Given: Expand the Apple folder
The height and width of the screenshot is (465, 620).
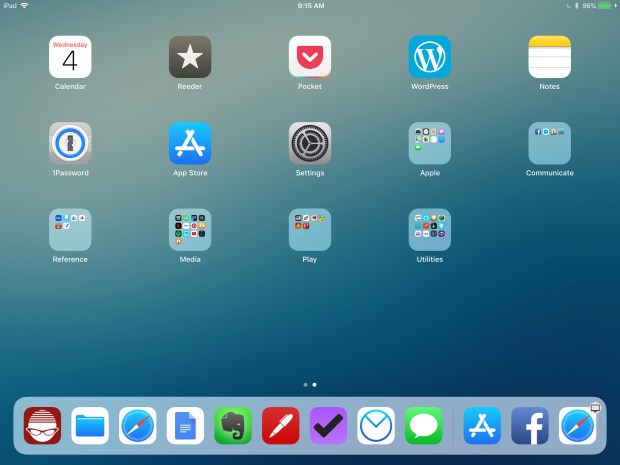Looking at the screenshot, I should [x=430, y=143].
